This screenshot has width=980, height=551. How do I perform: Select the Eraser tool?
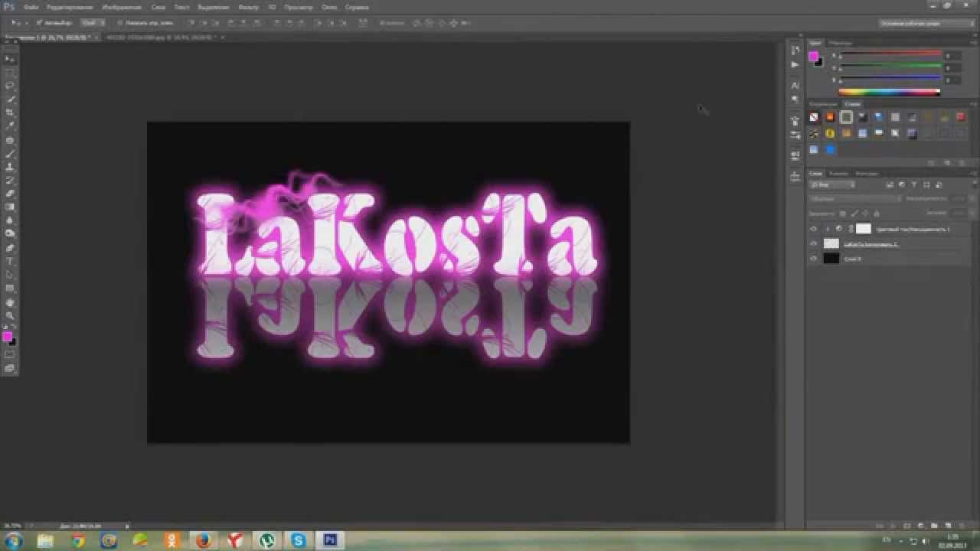tap(10, 194)
